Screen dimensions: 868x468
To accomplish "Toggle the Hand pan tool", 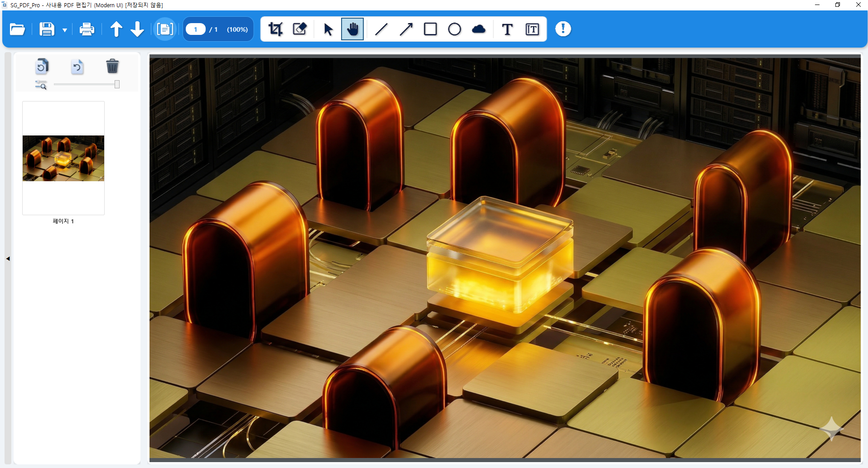I will tap(352, 29).
